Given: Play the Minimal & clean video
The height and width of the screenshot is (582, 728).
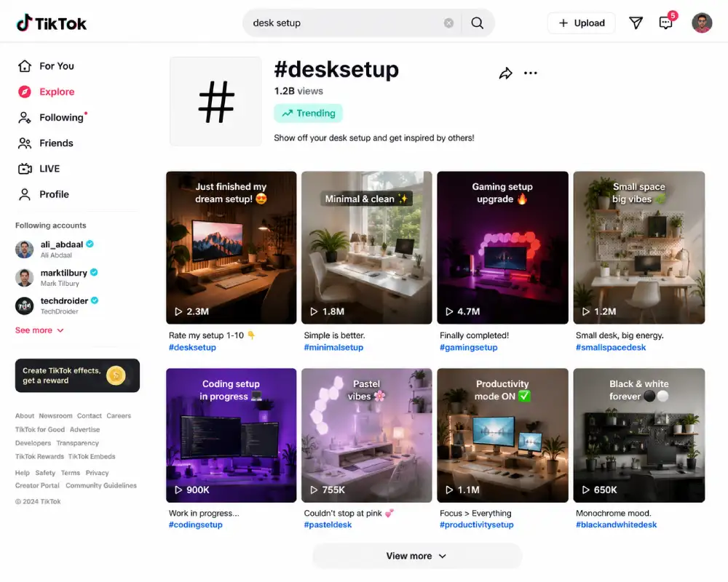Looking at the screenshot, I should (x=367, y=247).
